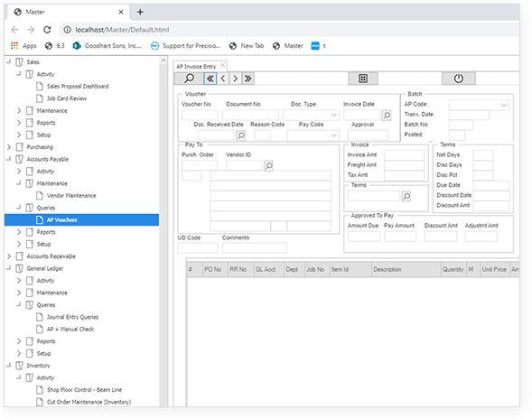Click the PO No column header
Screen dimensions: 532x419
pos(216,270)
